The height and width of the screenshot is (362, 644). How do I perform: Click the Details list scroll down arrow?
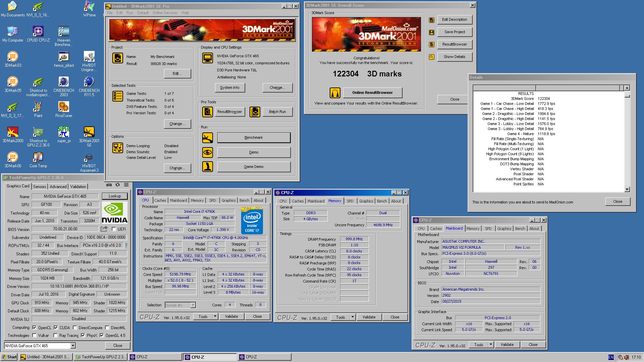point(627,189)
